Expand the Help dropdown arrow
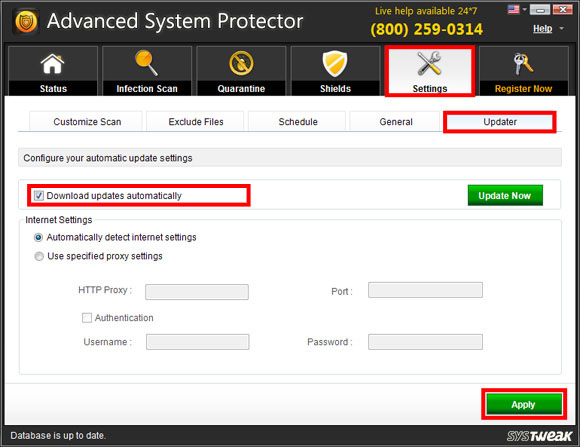 (x=562, y=28)
